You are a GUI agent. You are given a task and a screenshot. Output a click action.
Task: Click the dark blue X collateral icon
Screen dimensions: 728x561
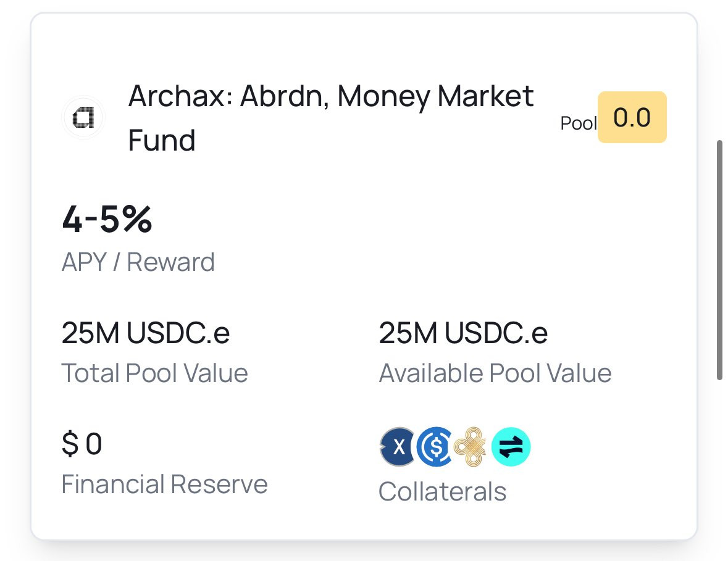coord(398,447)
